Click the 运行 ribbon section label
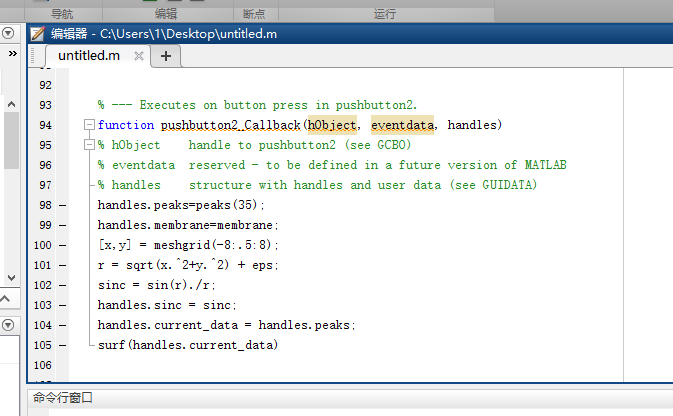 point(385,14)
